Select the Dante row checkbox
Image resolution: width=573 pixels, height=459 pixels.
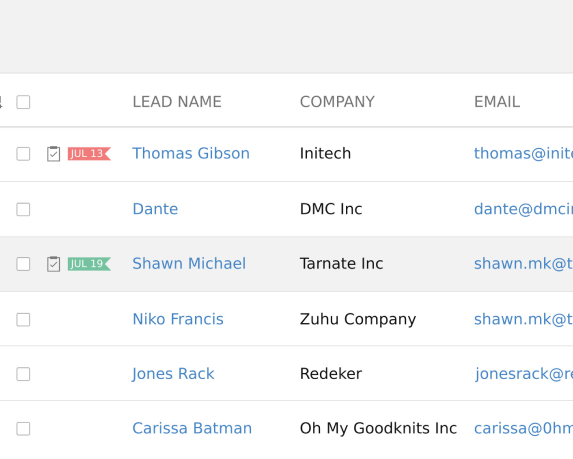click(23, 209)
